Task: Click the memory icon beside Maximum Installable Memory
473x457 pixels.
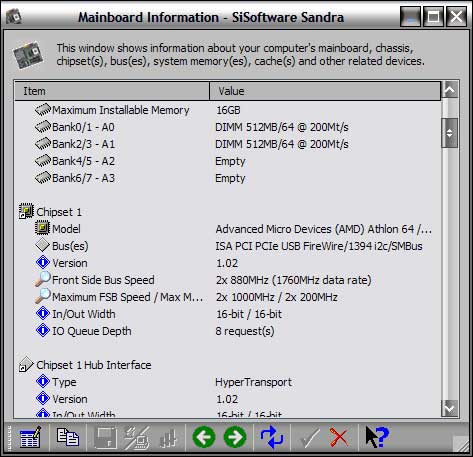Action: [43, 109]
